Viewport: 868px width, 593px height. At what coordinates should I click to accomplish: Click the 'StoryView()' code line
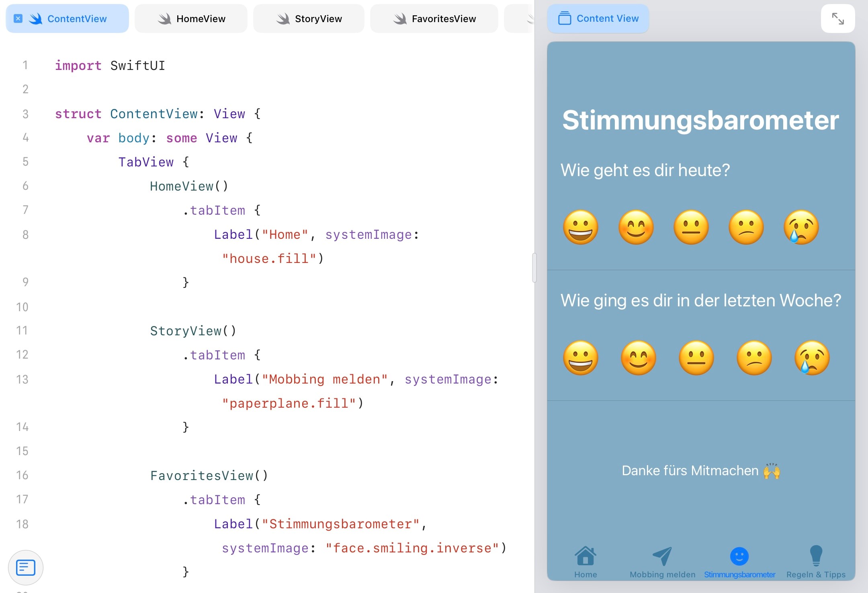tap(193, 331)
